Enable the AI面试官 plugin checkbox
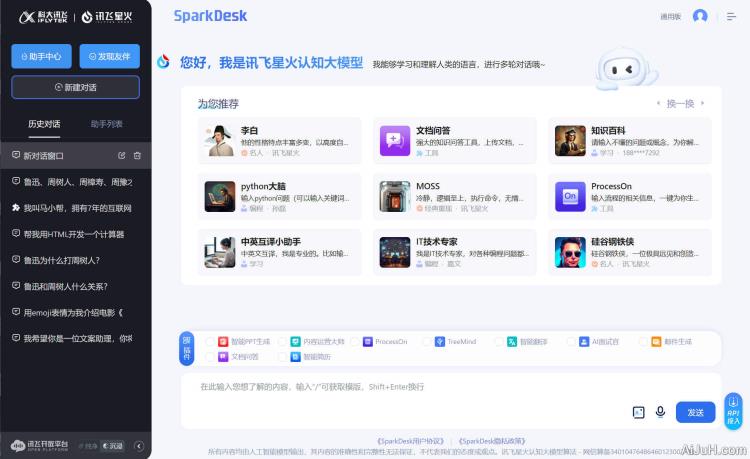 tap(570, 342)
